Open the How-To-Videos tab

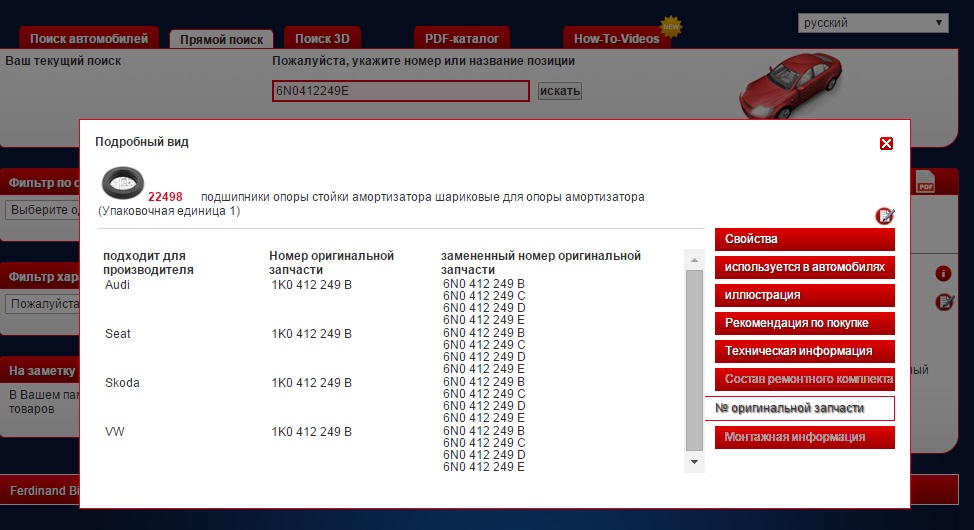click(616, 39)
